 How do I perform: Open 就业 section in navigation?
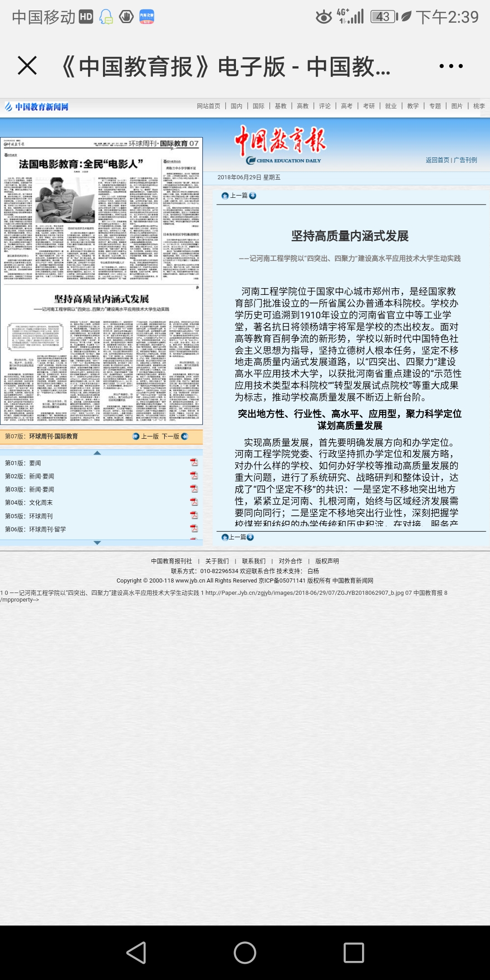pyautogui.click(x=391, y=106)
